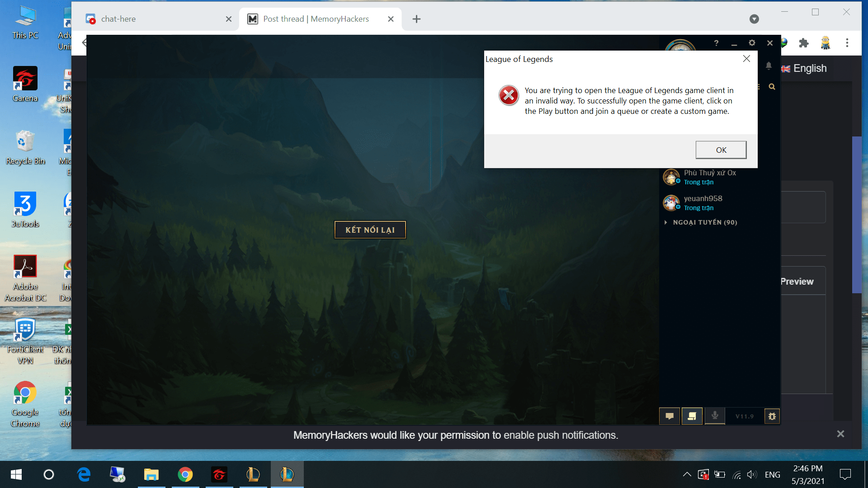
Task: Close the League of Legends error dialog
Action: 746,59
